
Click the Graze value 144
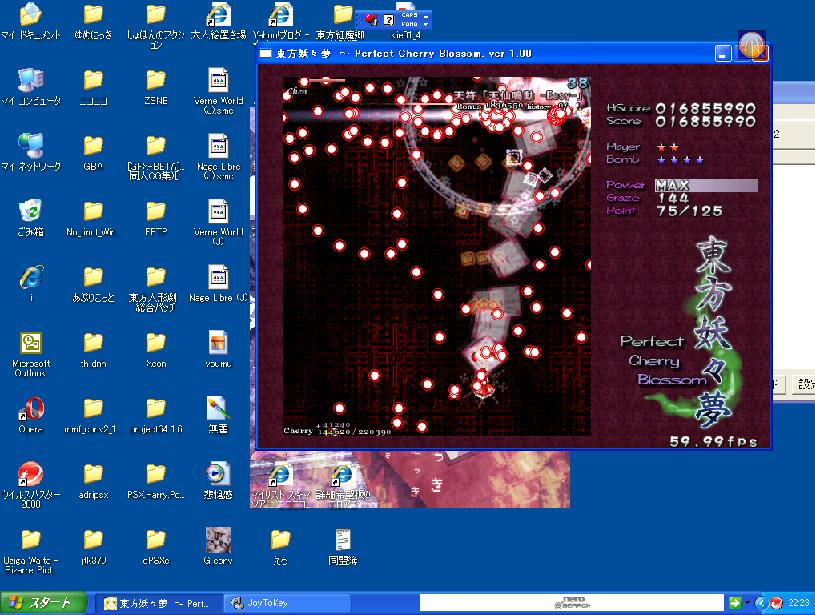point(673,198)
